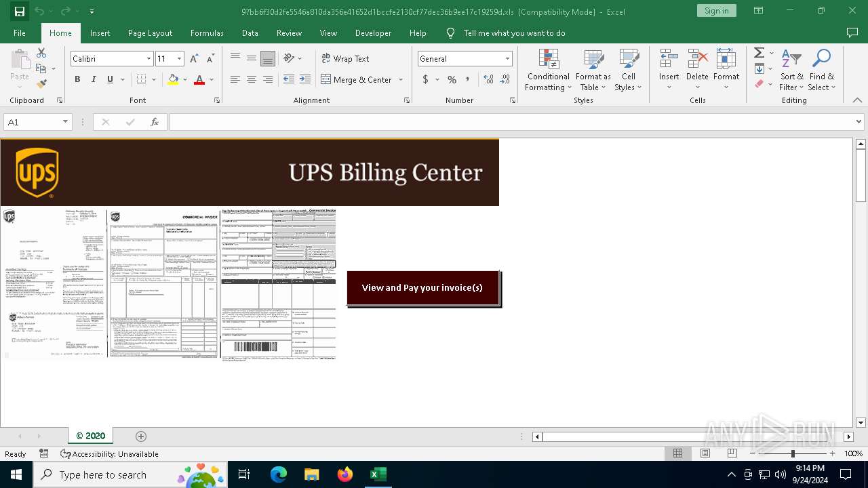Toggle Bold formatting
868x488 pixels.
(77, 79)
